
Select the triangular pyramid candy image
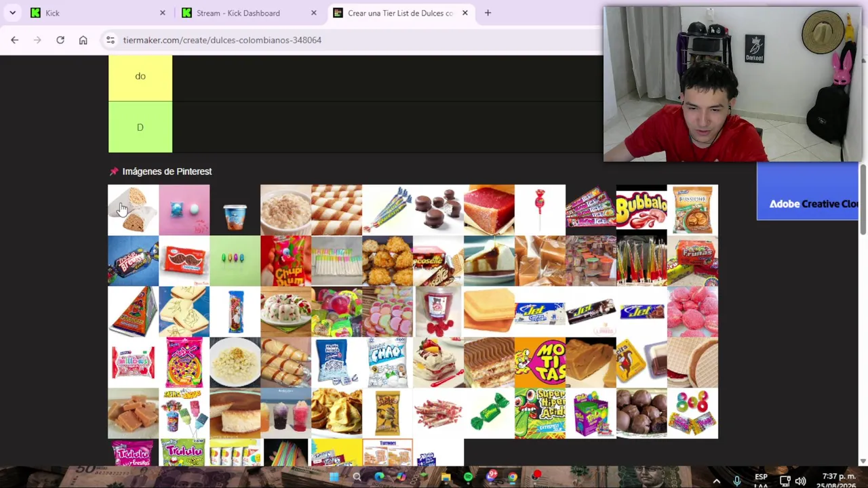coord(133,312)
